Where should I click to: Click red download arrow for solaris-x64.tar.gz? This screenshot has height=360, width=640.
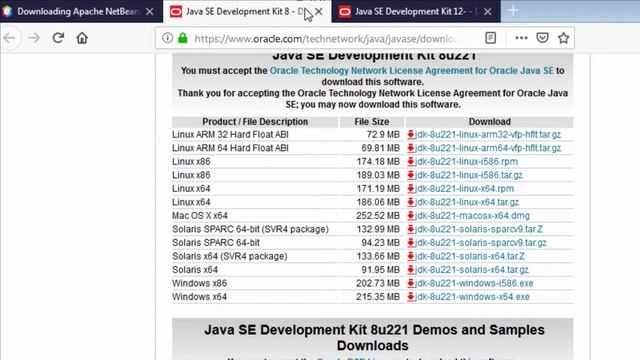[x=411, y=269]
